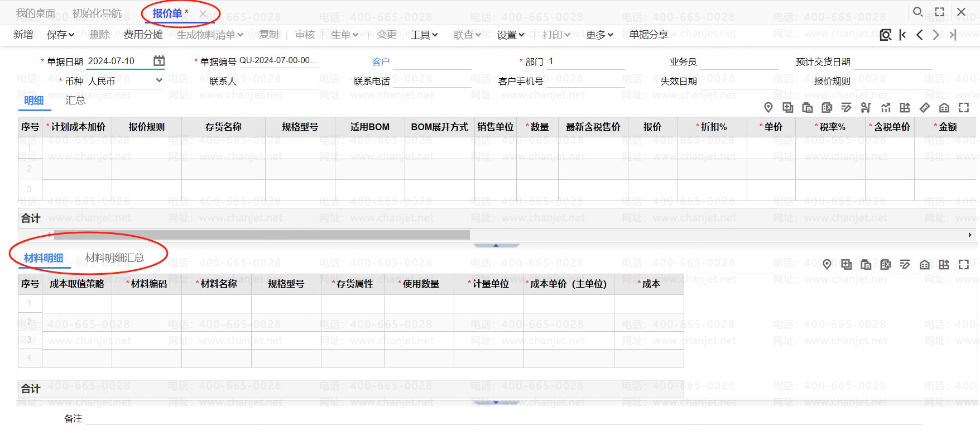Click the paste rows icon in 材料明细 toolbar
980x434 pixels.
(866, 265)
